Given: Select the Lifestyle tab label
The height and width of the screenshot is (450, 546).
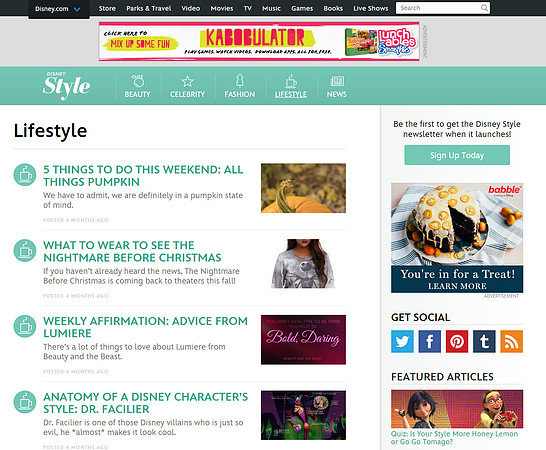Looking at the screenshot, I should point(291,94).
